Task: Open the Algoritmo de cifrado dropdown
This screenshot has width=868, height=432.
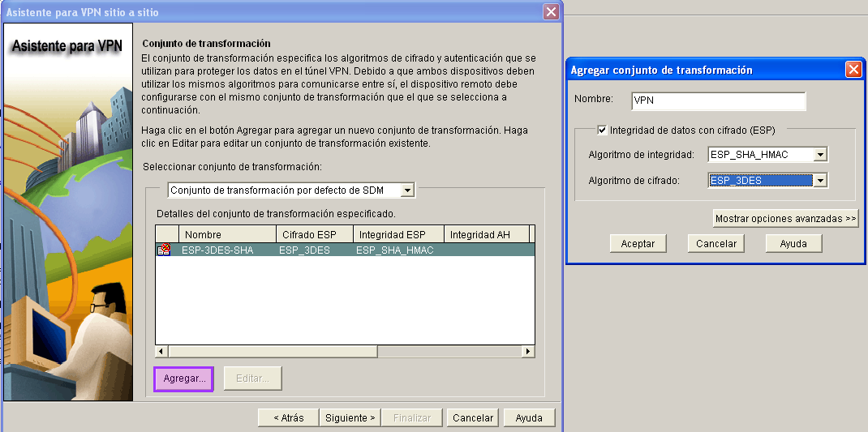Action: pos(820,180)
